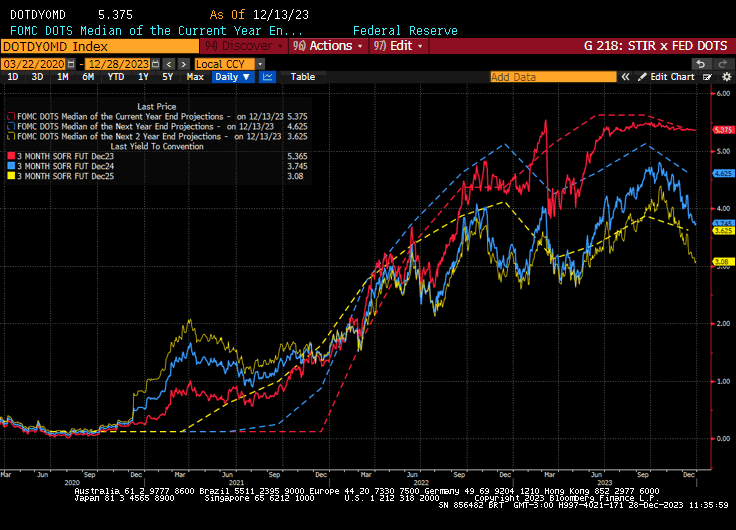Toggle Current Year End dots legend marker

(x=11, y=116)
